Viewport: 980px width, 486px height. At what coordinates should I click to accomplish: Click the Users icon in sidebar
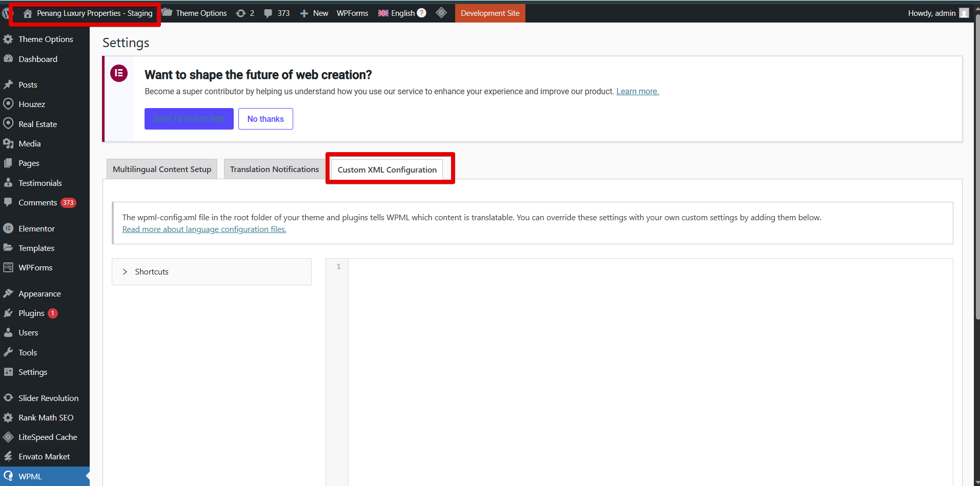tap(8, 332)
